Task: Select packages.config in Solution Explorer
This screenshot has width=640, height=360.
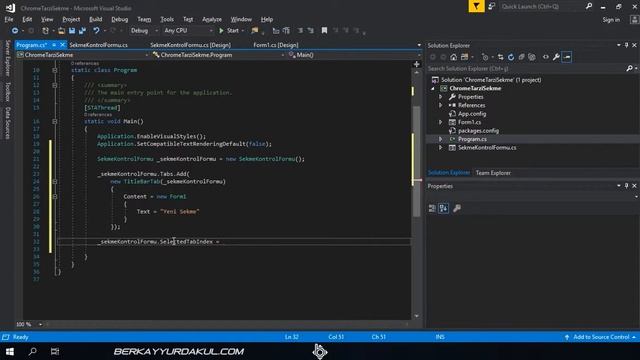Action: point(478,131)
